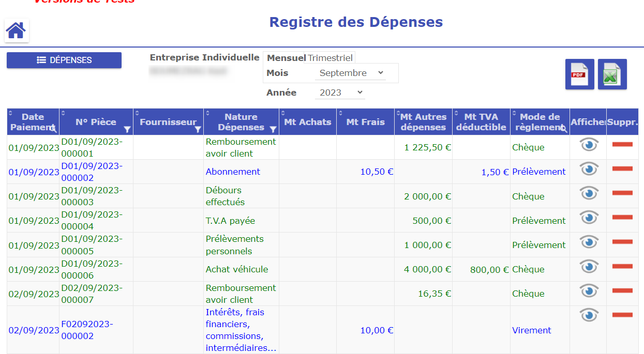Select the Mensuel tab
Viewport: 644px width, 354px height.
286,58
